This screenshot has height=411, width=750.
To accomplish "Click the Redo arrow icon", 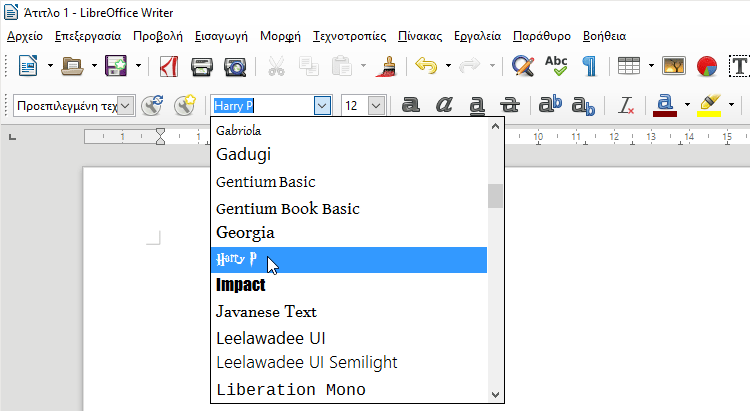I will 469,66.
